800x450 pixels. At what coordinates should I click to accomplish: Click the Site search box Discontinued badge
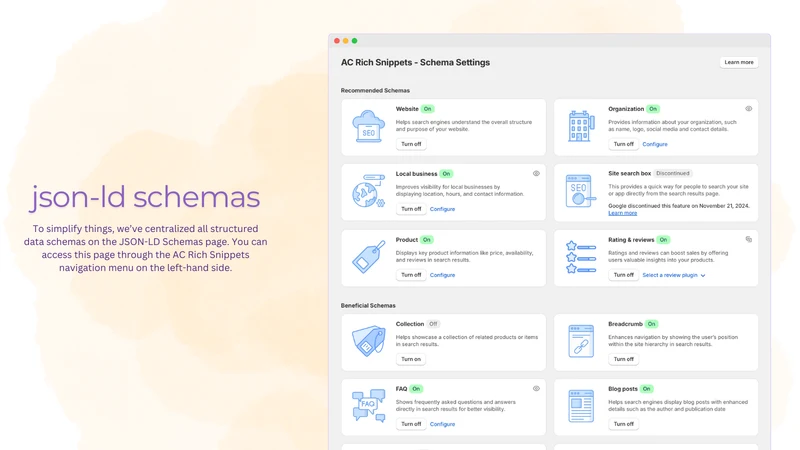point(672,173)
